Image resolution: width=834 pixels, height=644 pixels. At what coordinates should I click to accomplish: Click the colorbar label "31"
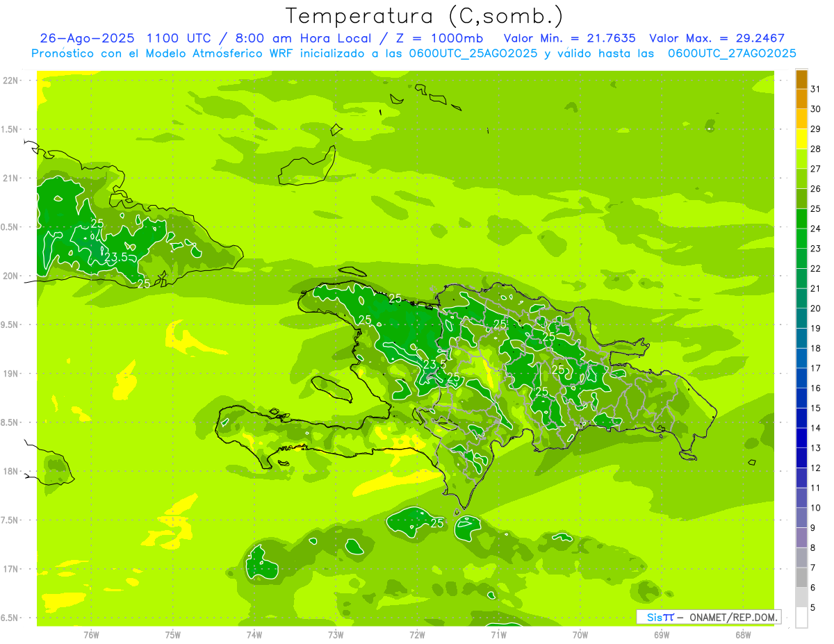816,89
